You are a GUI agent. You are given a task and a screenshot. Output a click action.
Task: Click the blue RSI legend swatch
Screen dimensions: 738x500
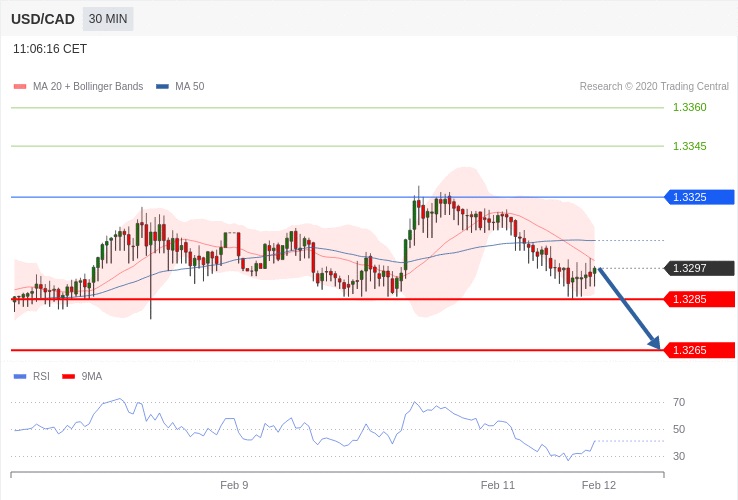tap(19, 376)
